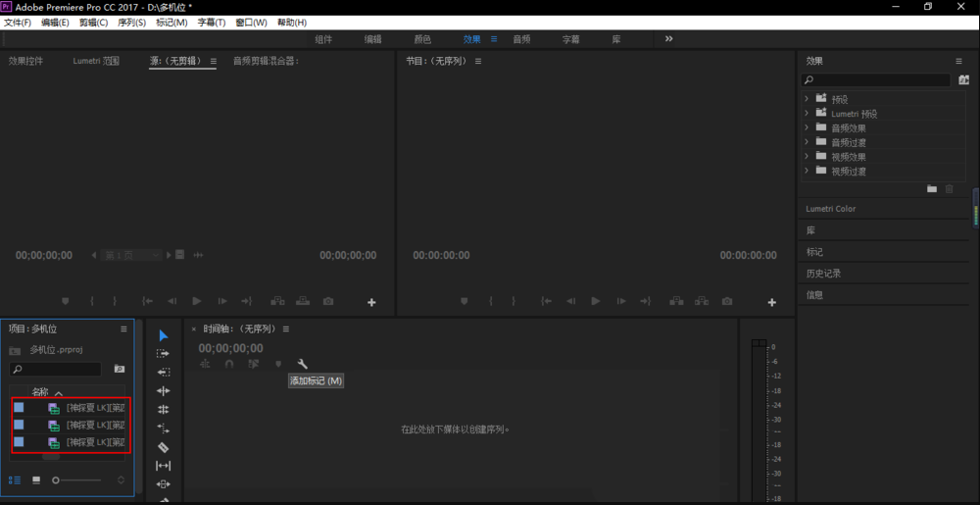Expand the 视频过渡 folder

click(x=807, y=171)
